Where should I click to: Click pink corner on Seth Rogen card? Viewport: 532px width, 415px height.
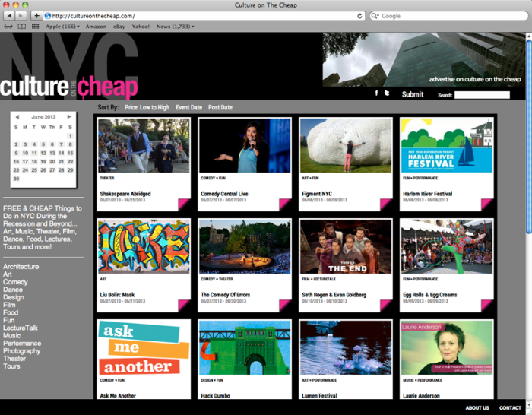click(x=386, y=306)
